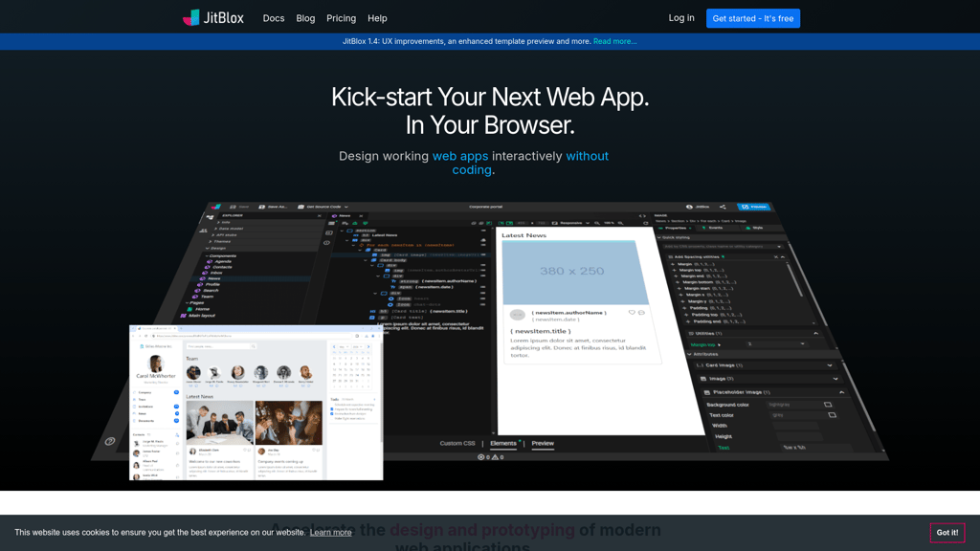Click the share icon in preview toolbar
This screenshot has width=980, height=551.
(723, 207)
